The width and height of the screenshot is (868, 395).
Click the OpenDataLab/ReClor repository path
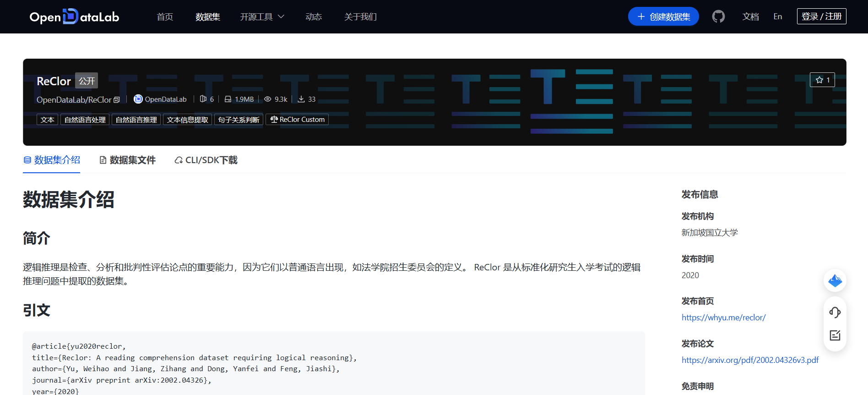pos(74,99)
